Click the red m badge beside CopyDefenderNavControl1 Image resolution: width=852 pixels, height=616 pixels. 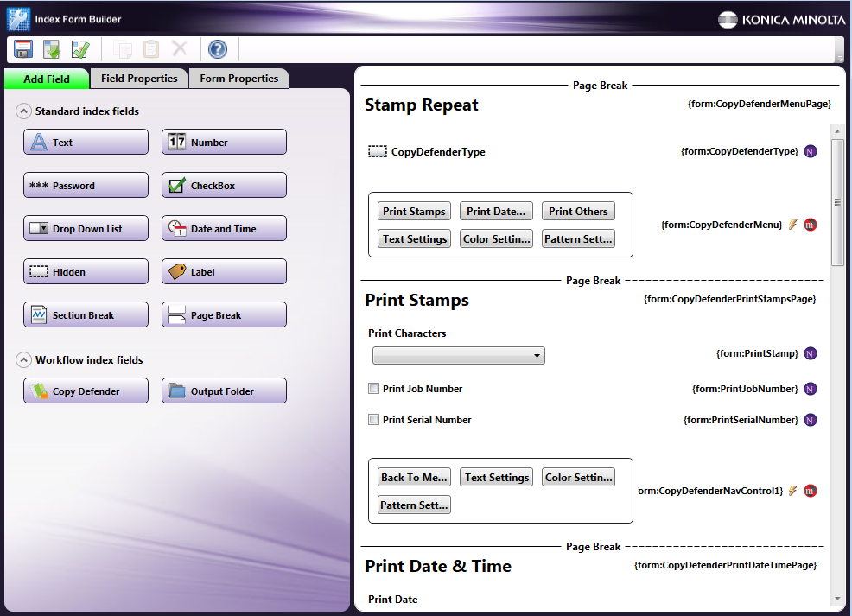[x=811, y=491]
